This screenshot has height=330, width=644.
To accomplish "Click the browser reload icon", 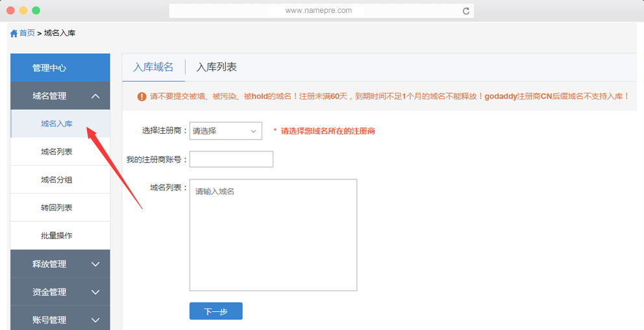I will (x=465, y=11).
